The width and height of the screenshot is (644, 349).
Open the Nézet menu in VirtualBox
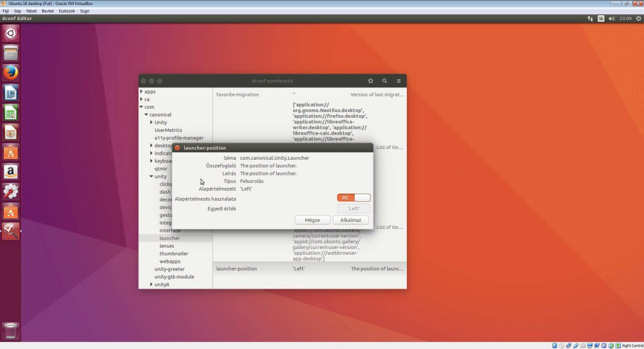click(31, 11)
